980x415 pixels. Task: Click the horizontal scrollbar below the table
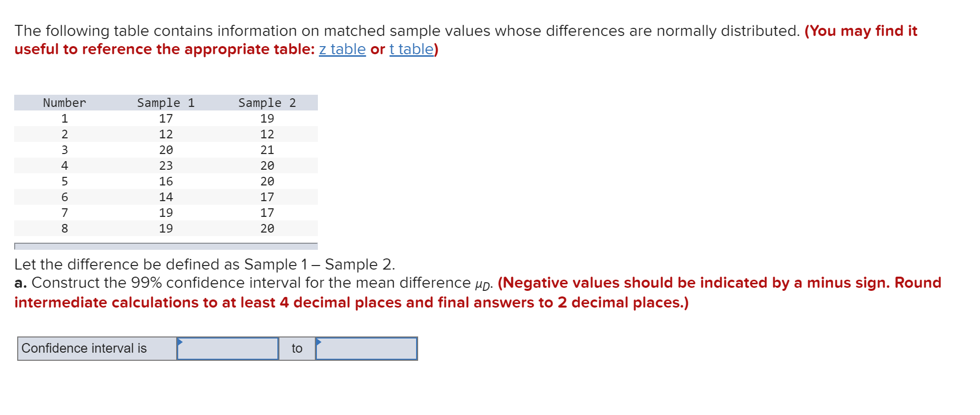(166, 246)
